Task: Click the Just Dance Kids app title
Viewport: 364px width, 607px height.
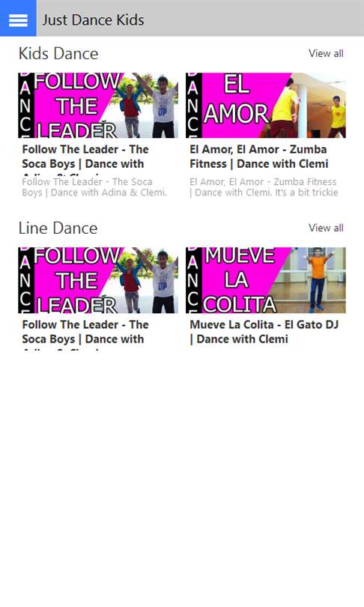Action: 93,19
